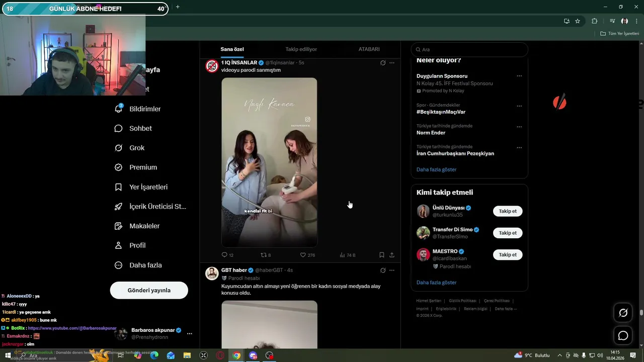The height and width of the screenshot is (362, 644).
Task: Open File Explorer from the taskbar
Action: (187, 355)
